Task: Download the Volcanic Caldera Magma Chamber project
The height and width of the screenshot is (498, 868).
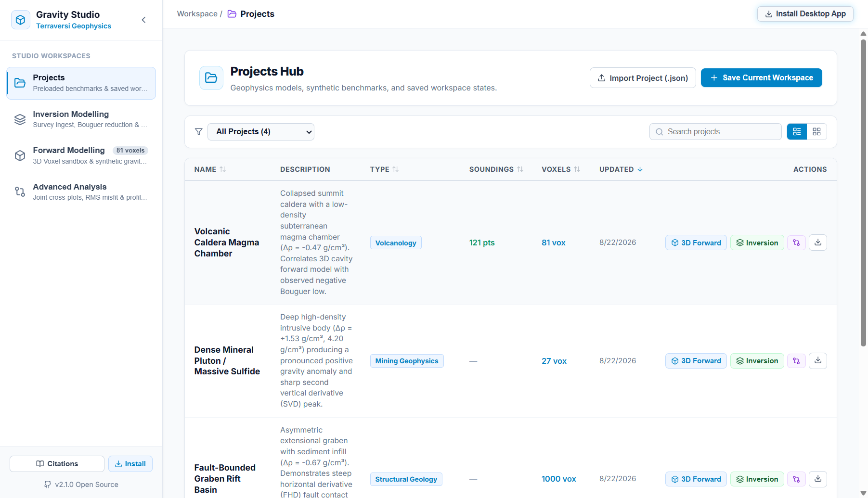Action: 818,243
